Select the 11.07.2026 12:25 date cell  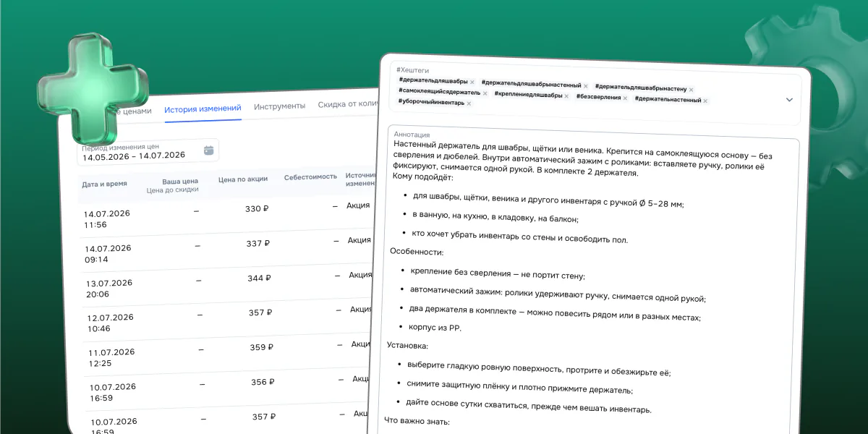(112, 357)
